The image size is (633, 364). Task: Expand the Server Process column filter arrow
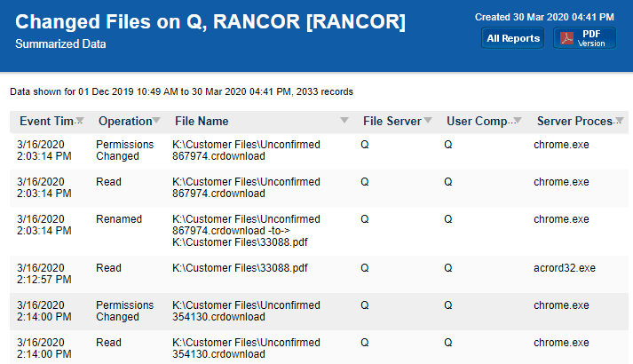click(x=620, y=122)
